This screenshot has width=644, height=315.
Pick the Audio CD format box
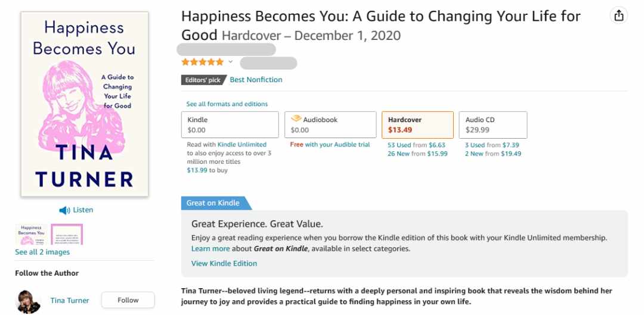pyautogui.click(x=493, y=124)
